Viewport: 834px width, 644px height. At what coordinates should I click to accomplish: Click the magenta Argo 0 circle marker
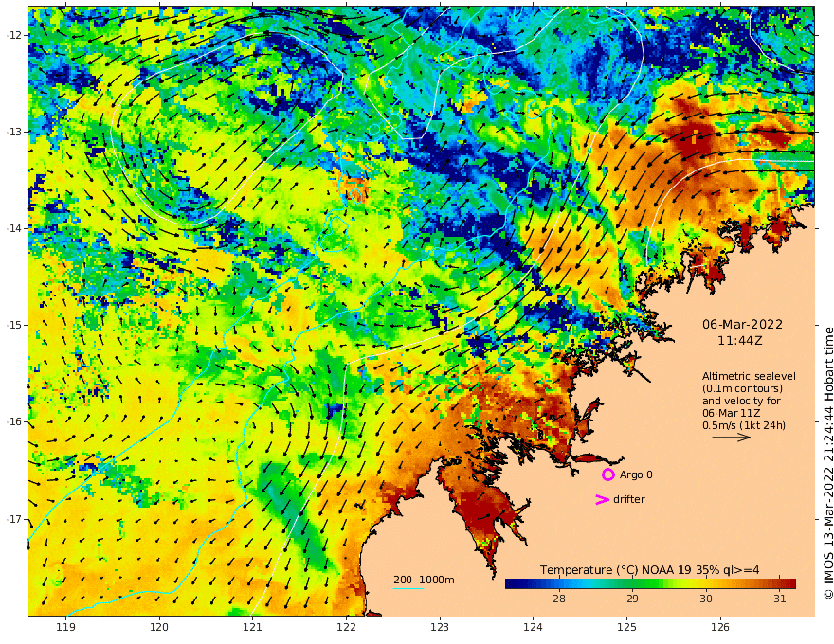point(607,474)
